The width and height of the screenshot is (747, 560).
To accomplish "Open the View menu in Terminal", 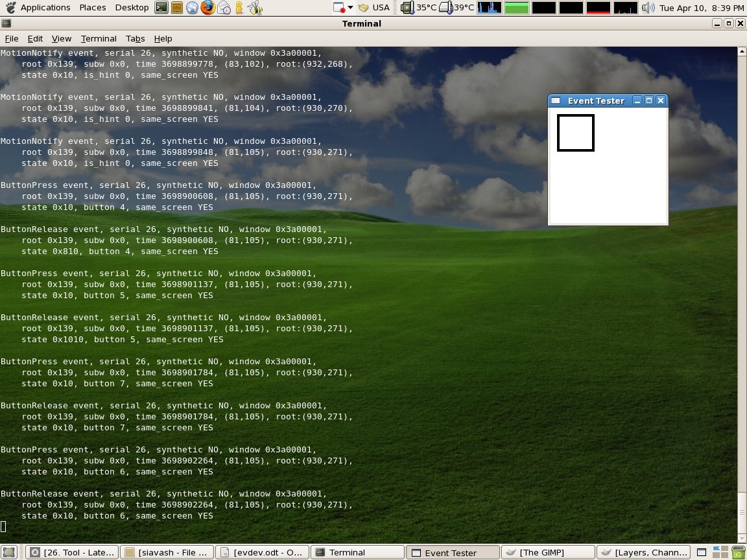I will (62, 39).
